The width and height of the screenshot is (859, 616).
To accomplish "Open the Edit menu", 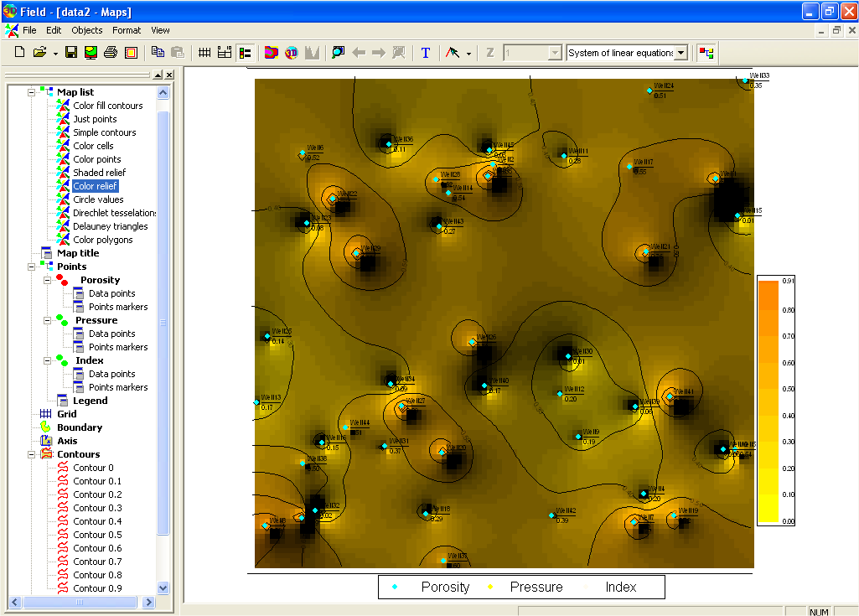I will click(x=53, y=30).
